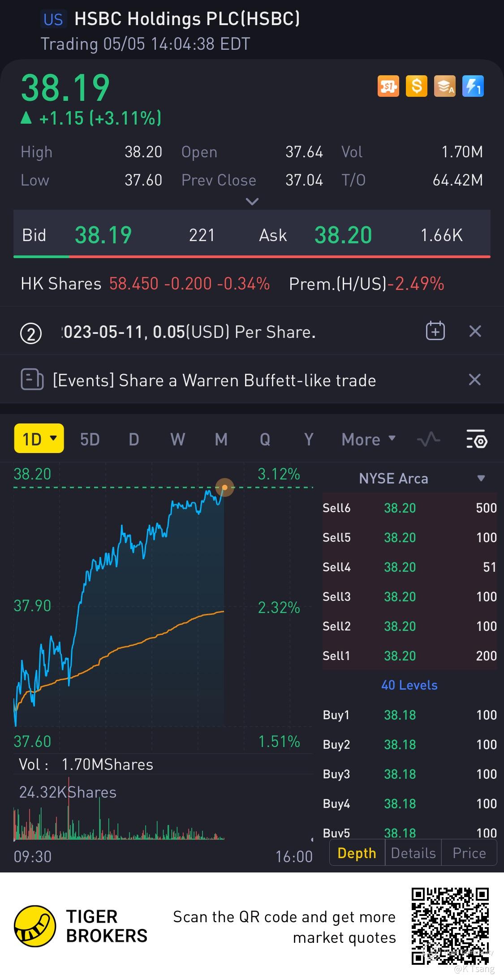Tap the Sell2 order book row
The width and height of the screenshot is (504, 980).
(409, 626)
